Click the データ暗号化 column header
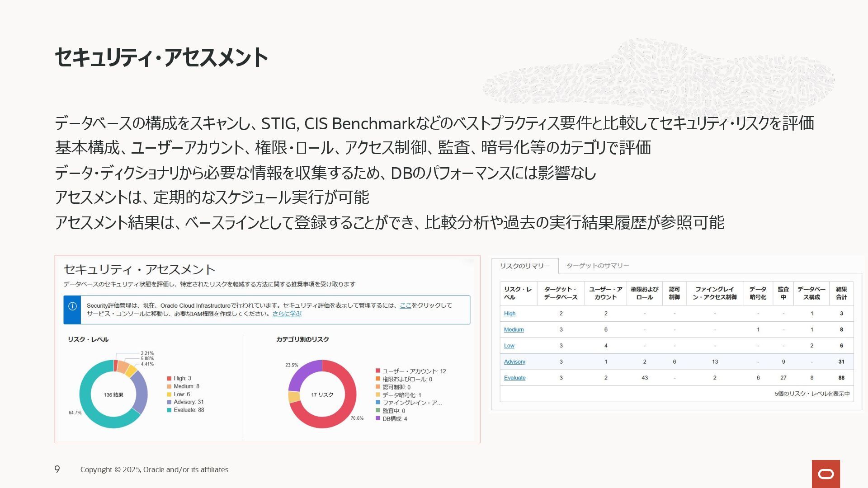 pos(758,293)
